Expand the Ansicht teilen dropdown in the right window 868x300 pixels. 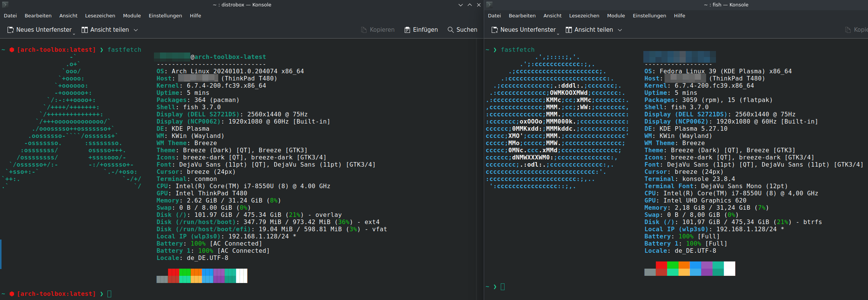620,30
